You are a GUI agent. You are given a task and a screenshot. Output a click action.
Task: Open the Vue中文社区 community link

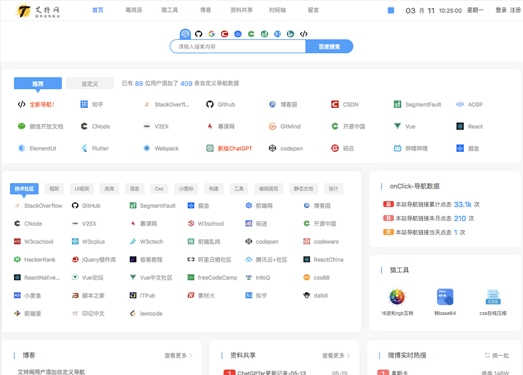(151, 278)
